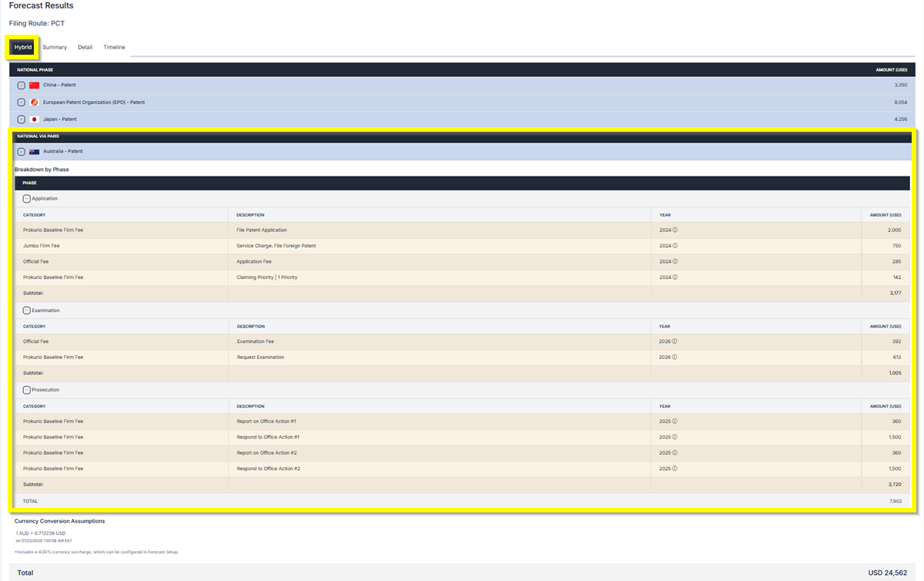This screenshot has height=581, width=924.
Task: Collapse the Prosecution phase section
Action: (26, 390)
